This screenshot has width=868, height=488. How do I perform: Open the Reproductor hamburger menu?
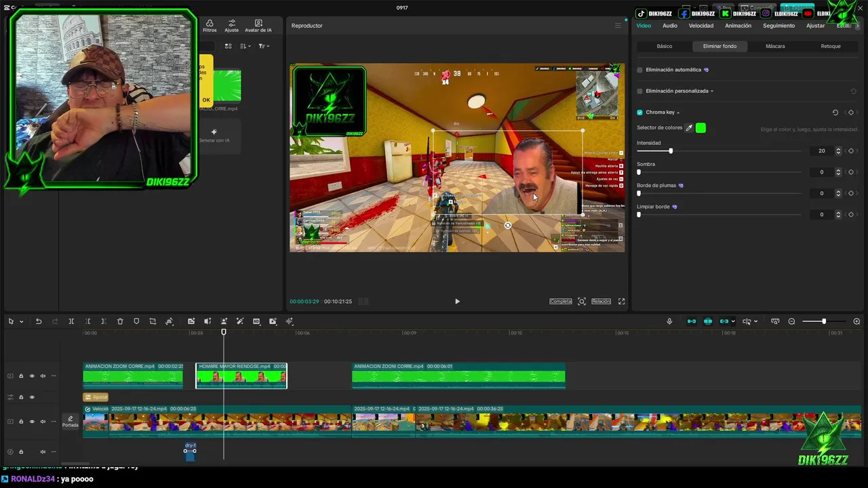coord(618,26)
